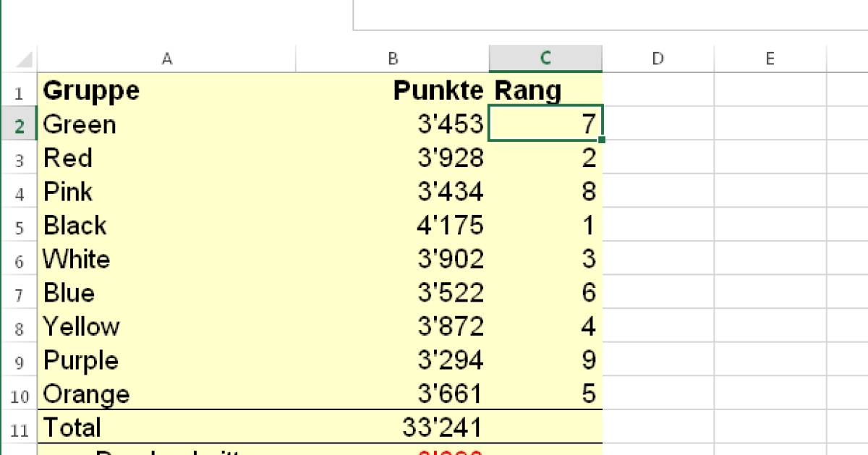This screenshot has height=455, width=868.
Task: Click the fill handle of active cell C2
Action: coord(603,141)
